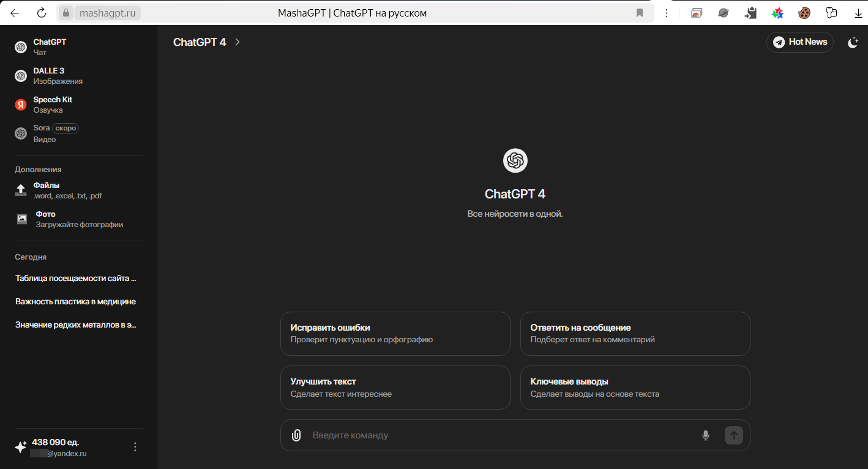Select the Улучшить текст suggestion card
This screenshot has width=868, height=469.
(x=395, y=388)
